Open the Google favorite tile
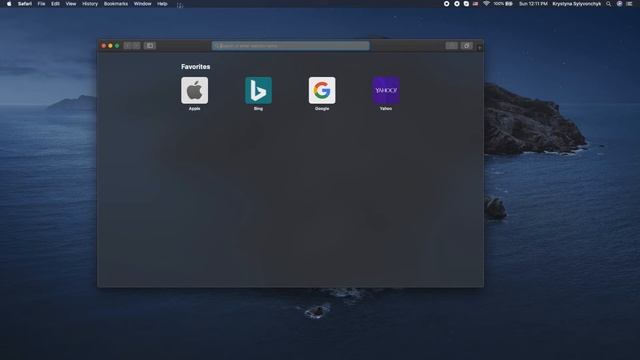This screenshot has height=360, width=640. coord(322,90)
